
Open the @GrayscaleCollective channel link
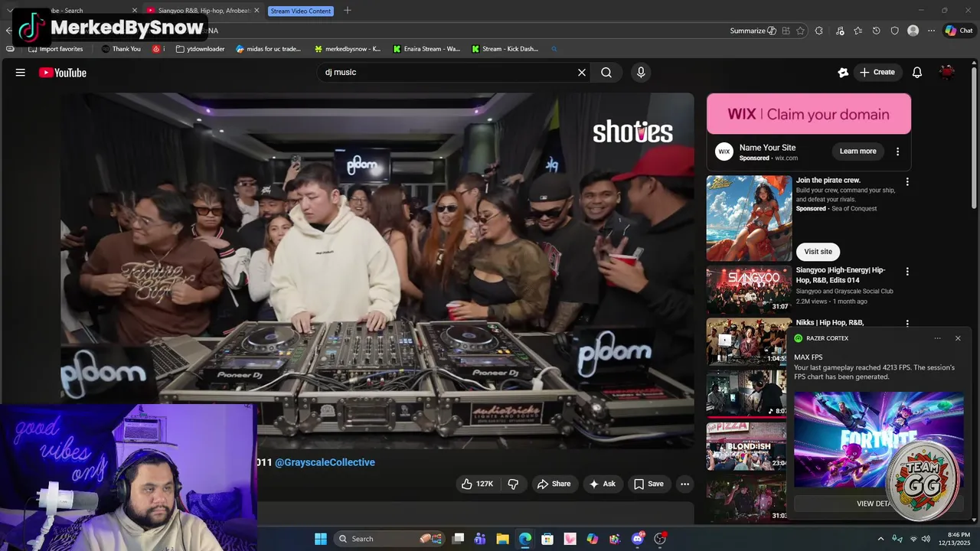pos(325,462)
